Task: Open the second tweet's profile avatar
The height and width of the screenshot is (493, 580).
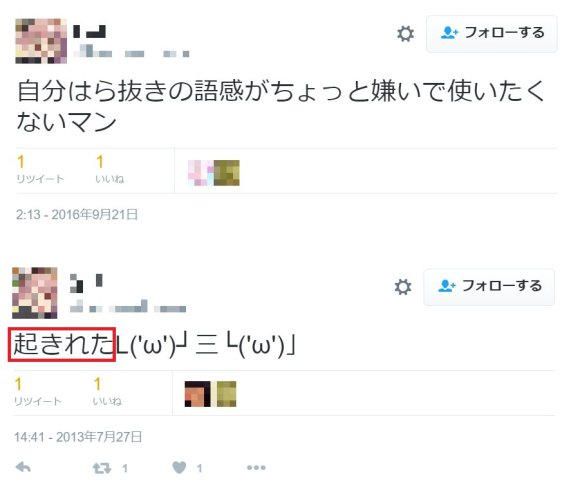Action: 35,293
